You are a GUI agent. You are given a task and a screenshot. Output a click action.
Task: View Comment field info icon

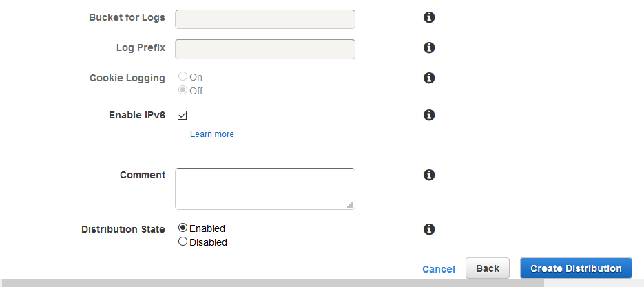pyautogui.click(x=429, y=175)
